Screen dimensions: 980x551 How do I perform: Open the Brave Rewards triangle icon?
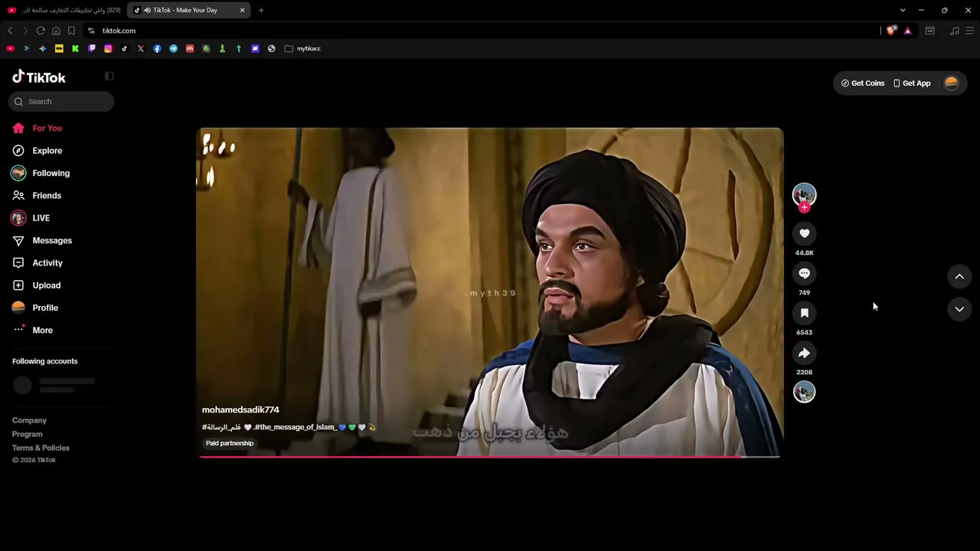pyautogui.click(x=907, y=31)
